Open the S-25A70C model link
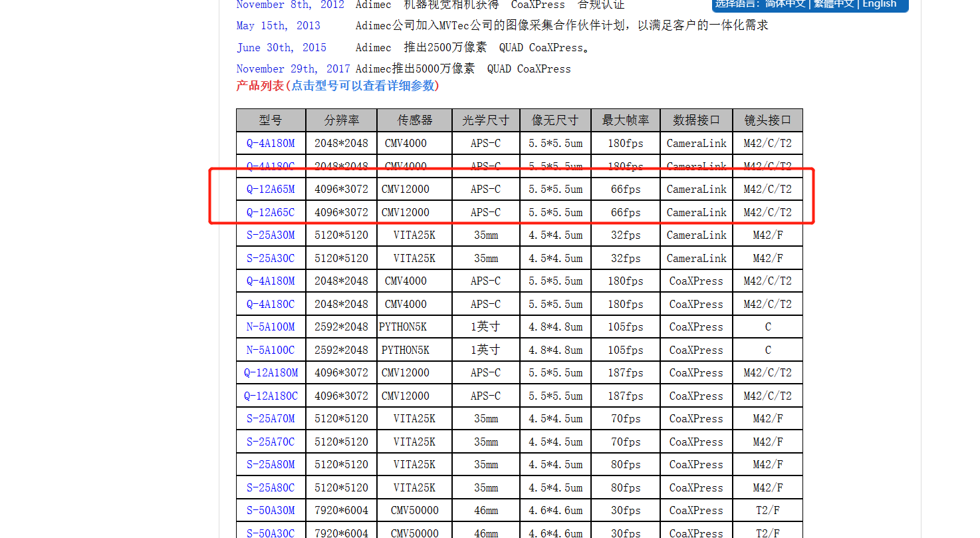 (x=271, y=442)
